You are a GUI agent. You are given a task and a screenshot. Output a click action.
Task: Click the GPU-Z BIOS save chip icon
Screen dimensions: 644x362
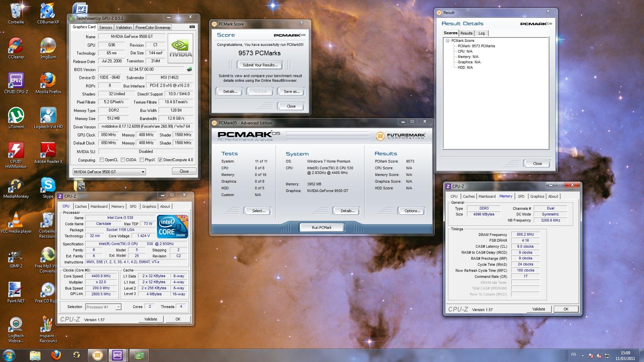(x=190, y=69)
